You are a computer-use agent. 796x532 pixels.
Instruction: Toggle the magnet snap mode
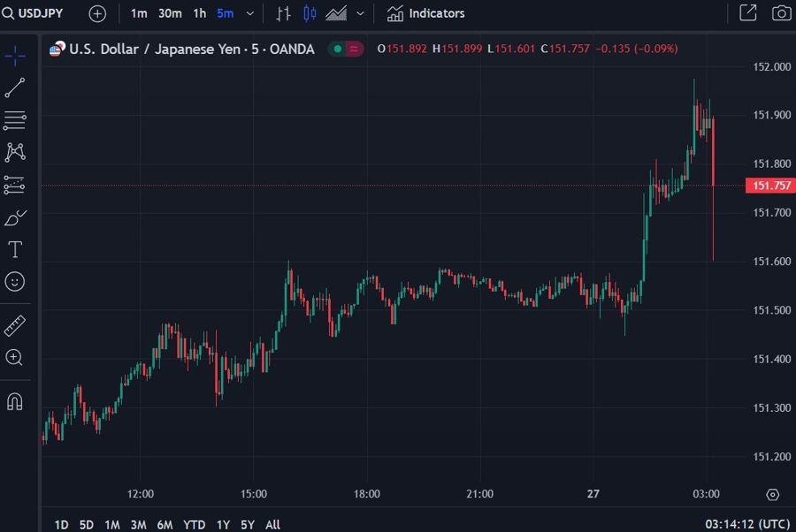coord(15,402)
